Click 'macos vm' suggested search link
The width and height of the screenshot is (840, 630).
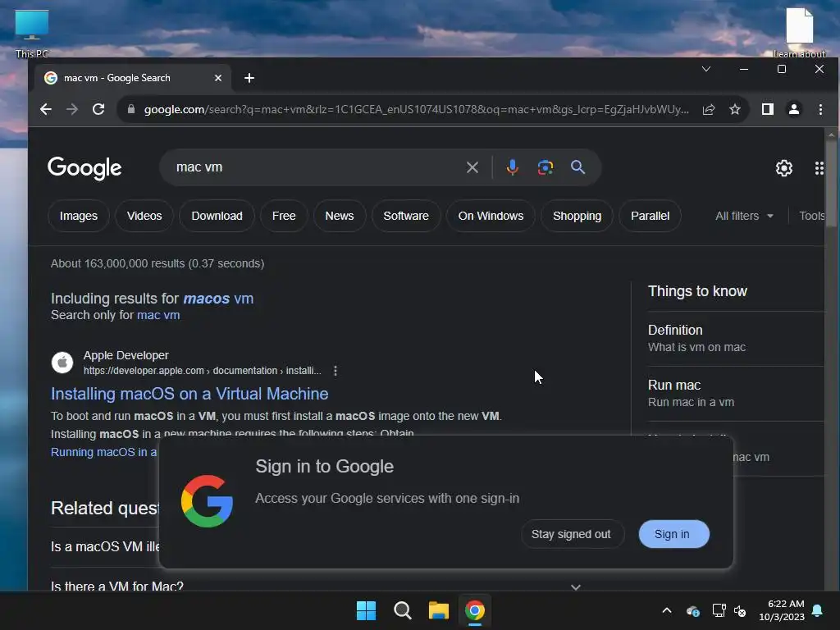click(x=218, y=299)
